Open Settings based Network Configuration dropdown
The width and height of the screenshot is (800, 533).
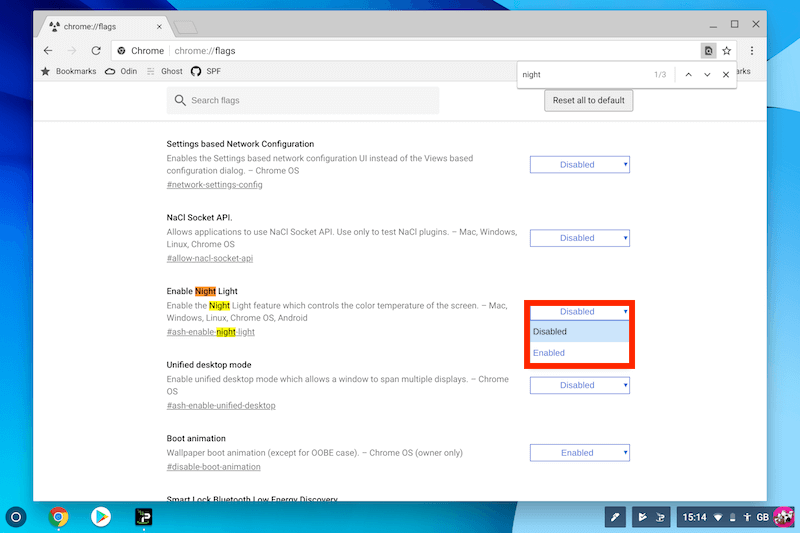tap(580, 165)
